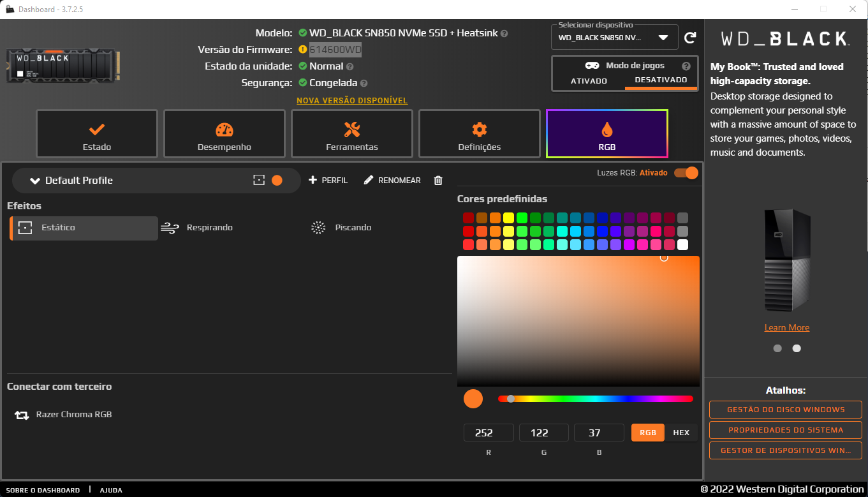Open the Ferramentas tab
The height and width of the screenshot is (497, 868).
pos(351,133)
